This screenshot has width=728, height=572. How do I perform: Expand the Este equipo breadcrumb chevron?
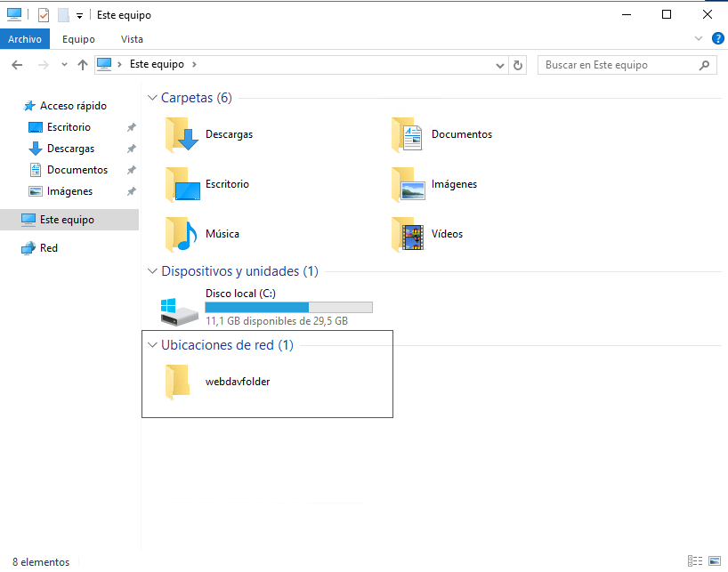point(195,64)
